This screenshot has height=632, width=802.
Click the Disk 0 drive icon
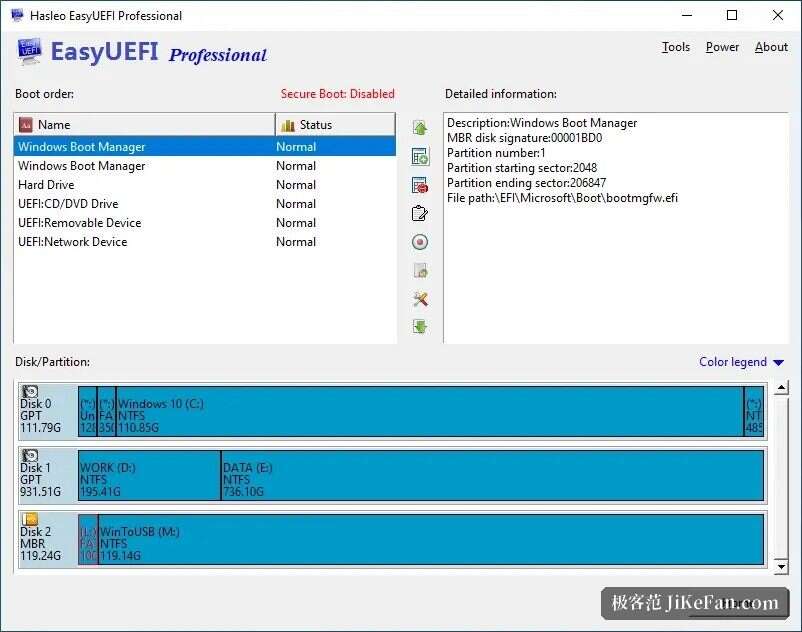tap(30, 391)
